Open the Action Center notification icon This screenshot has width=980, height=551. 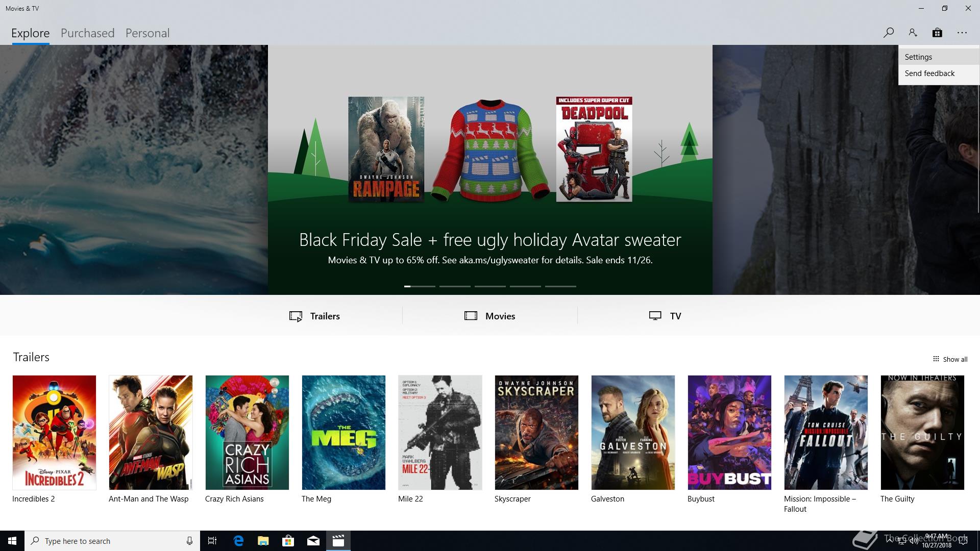click(x=963, y=541)
